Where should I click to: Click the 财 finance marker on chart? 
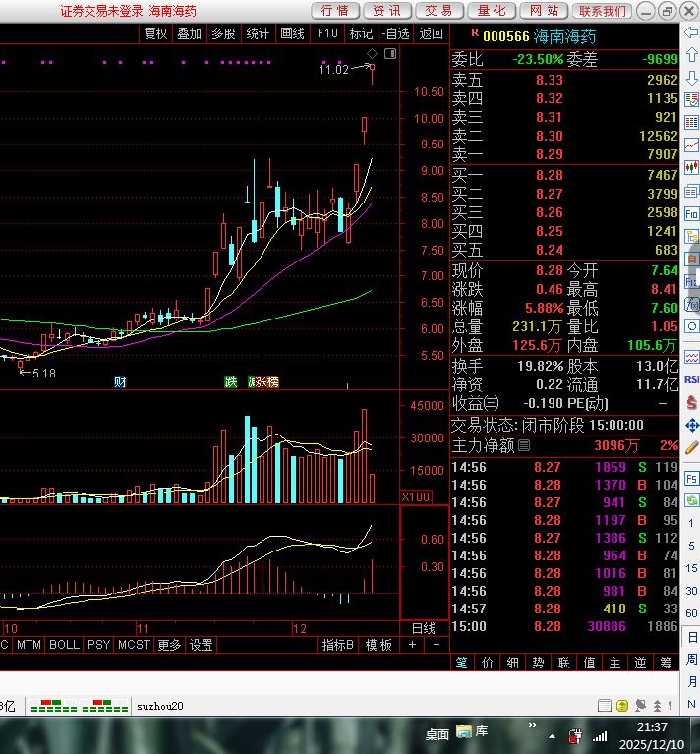(120, 382)
